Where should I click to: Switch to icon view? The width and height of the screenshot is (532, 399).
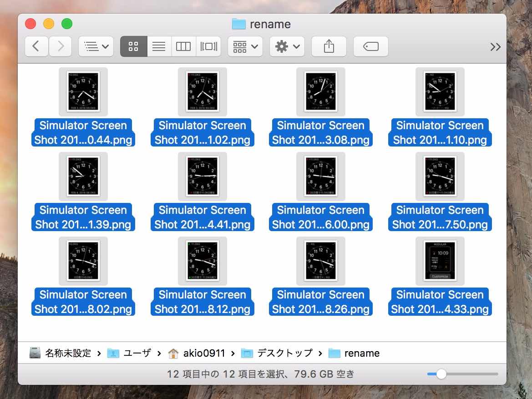pyautogui.click(x=134, y=46)
